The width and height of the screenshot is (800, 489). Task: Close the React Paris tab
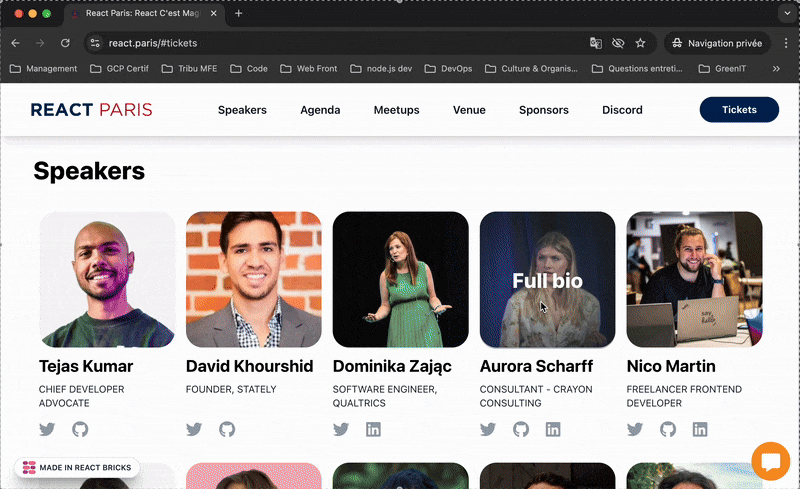tap(214, 13)
